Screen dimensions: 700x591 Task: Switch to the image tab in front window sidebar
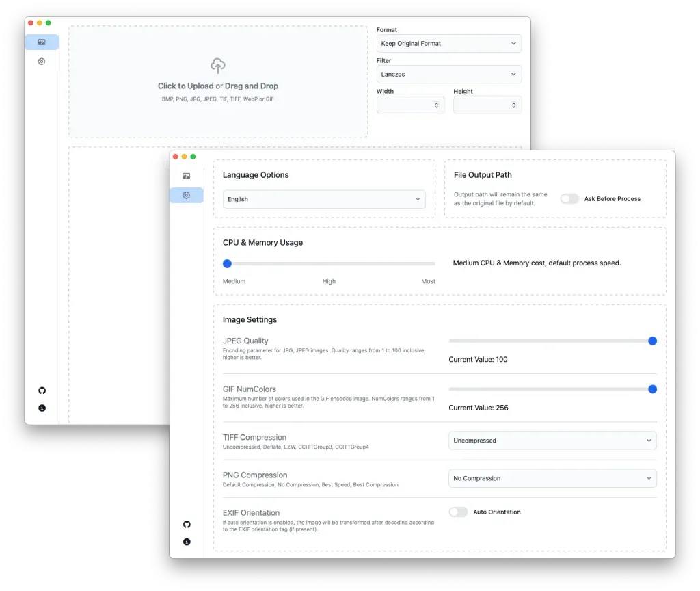click(186, 176)
